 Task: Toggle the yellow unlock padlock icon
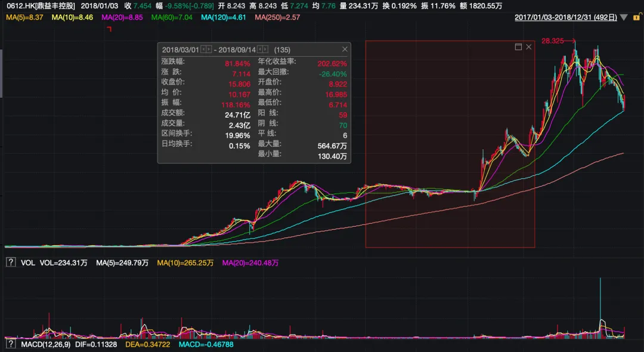[x=637, y=17]
